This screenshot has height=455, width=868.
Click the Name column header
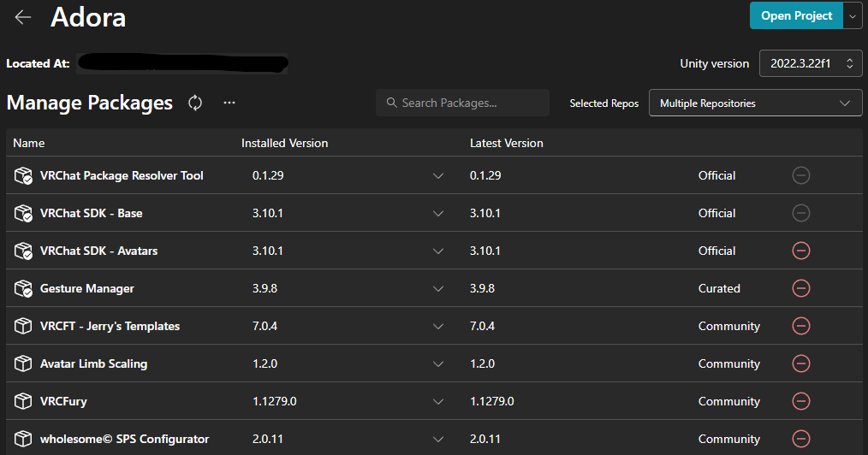(x=29, y=143)
